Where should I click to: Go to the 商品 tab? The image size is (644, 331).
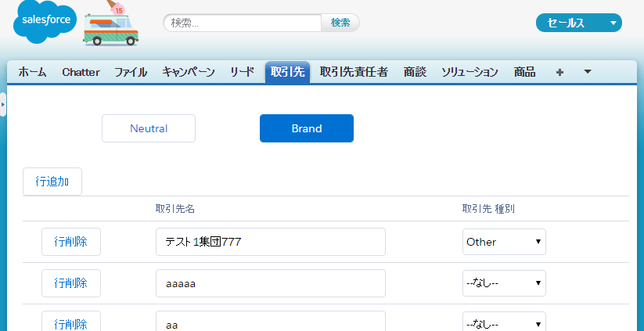(524, 72)
